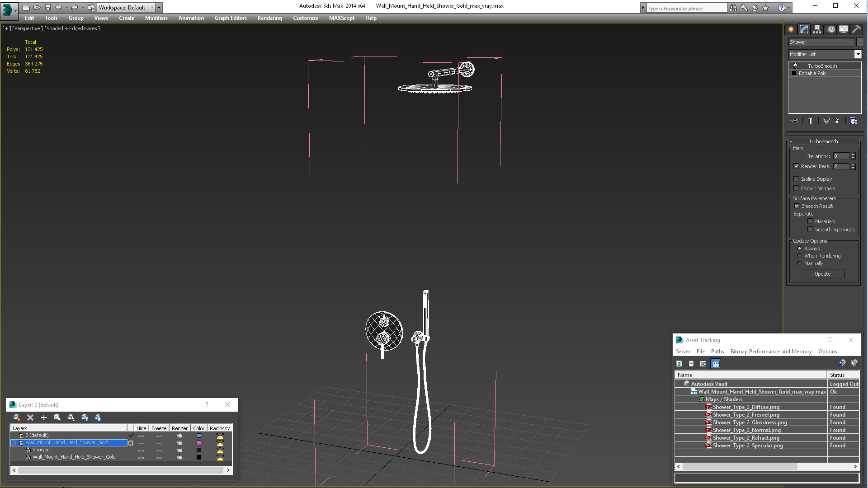The image size is (868, 488).
Task: Open the Hierarchy command panel tab
Action: point(817,29)
